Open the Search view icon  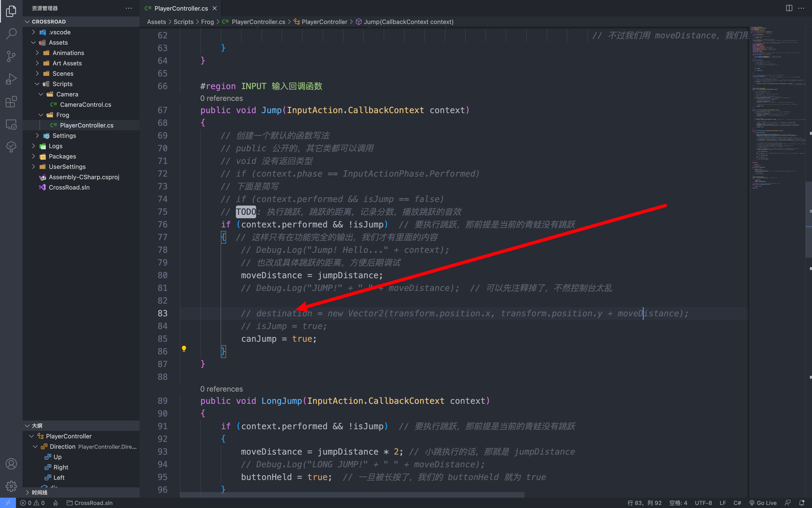[x=11, y=33]
